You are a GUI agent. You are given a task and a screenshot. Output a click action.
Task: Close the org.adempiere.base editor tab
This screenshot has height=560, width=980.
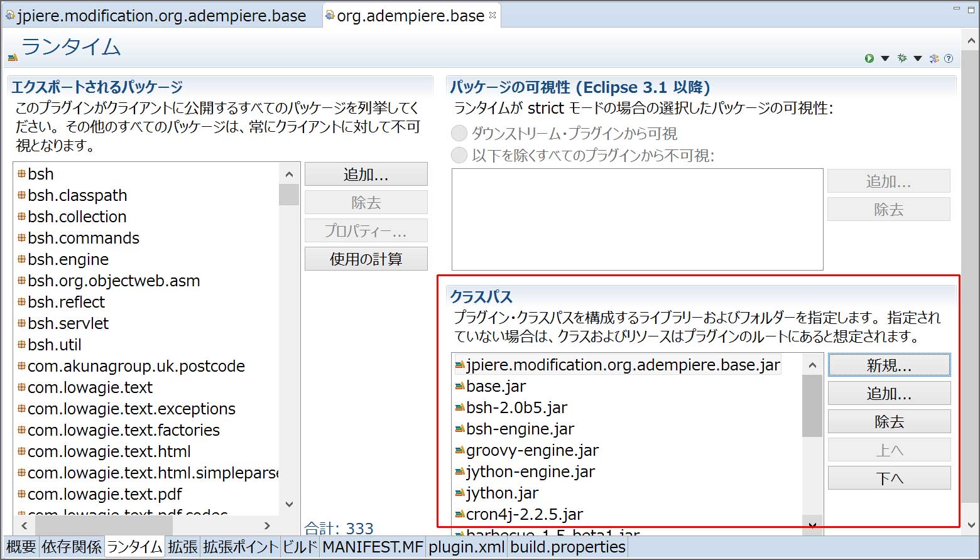tap(493, 15)
